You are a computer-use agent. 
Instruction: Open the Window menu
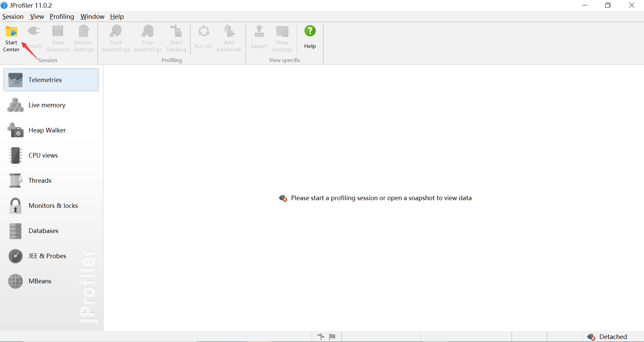(x=92, y=16)
